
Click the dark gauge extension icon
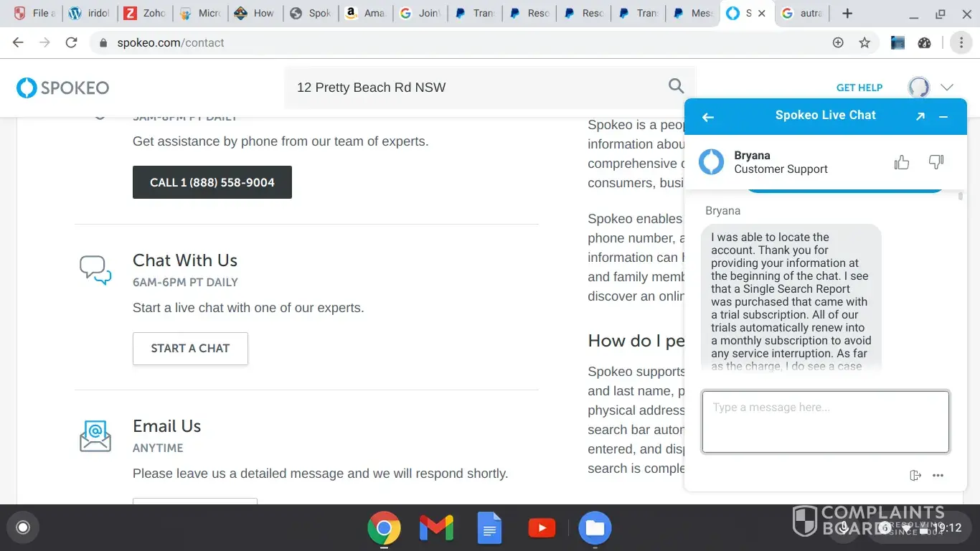pos(924,42)
